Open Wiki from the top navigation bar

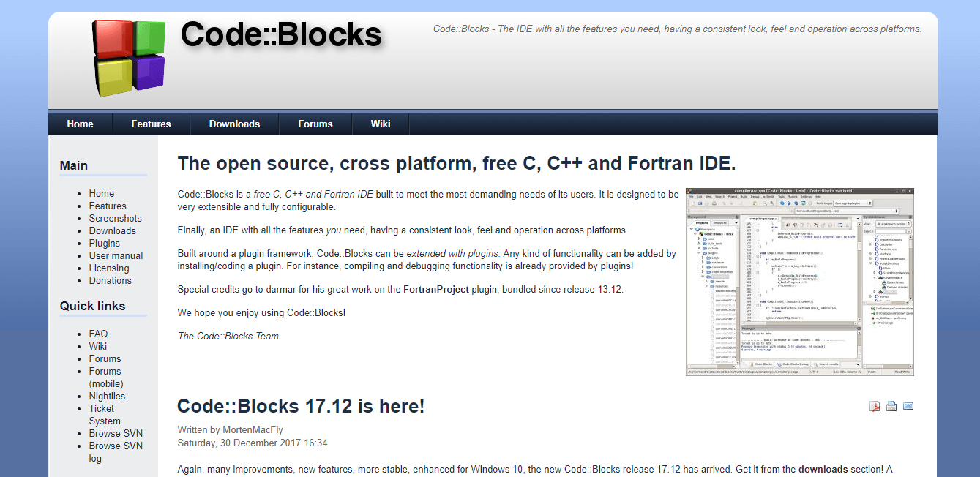click(x=380, y=124)
